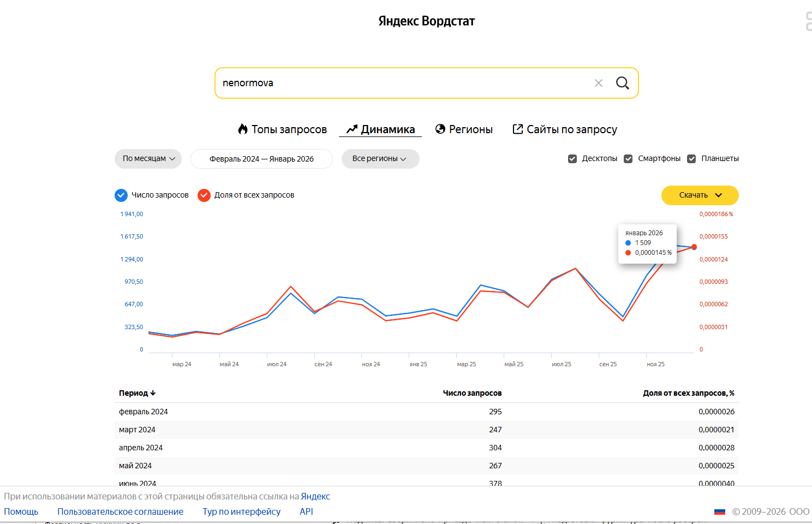Click the date range Февраль 2024 — Январь 2026 field
Viewport: 812px width, 524px height.
coord(261,159)
